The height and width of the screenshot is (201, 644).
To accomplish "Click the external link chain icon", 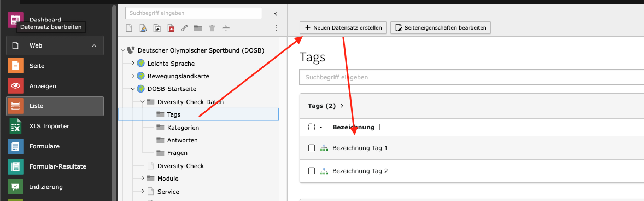I will (184, 28).
